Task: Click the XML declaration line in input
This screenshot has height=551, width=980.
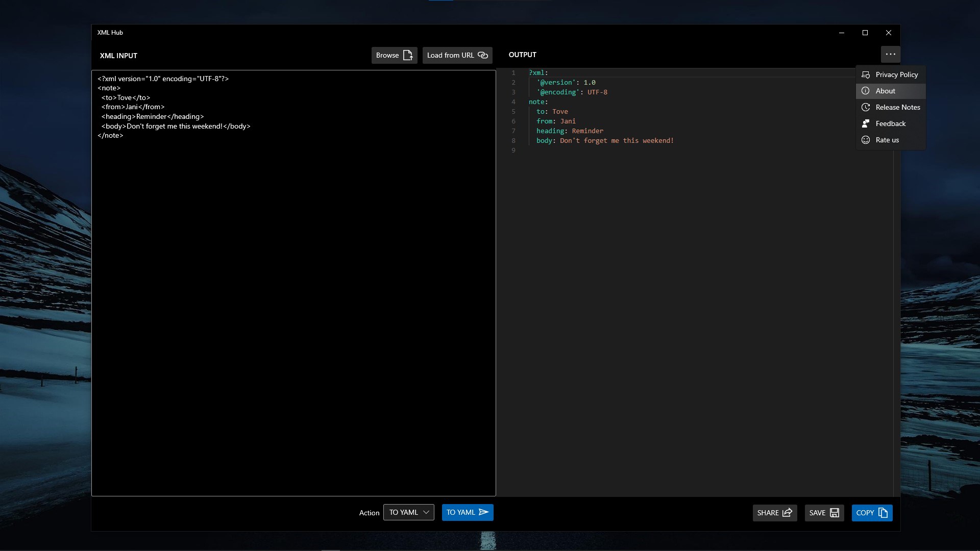Action: point(163,79)
